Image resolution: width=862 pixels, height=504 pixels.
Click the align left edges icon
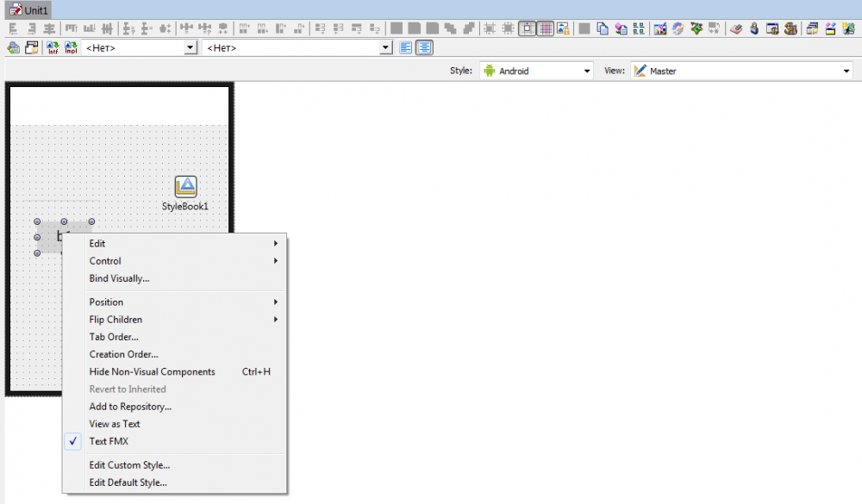[13, 28]
